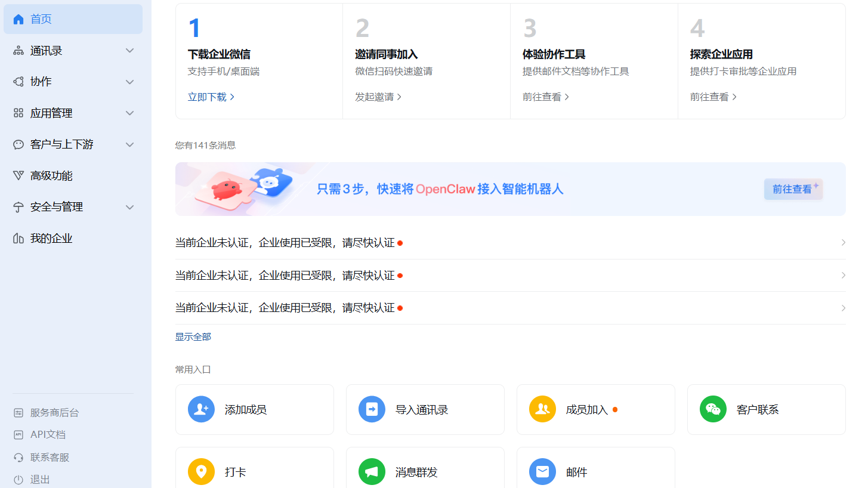868x488 pixels.
Task: Click the yellow 打卡 location icon
Action: pos(201,472)
